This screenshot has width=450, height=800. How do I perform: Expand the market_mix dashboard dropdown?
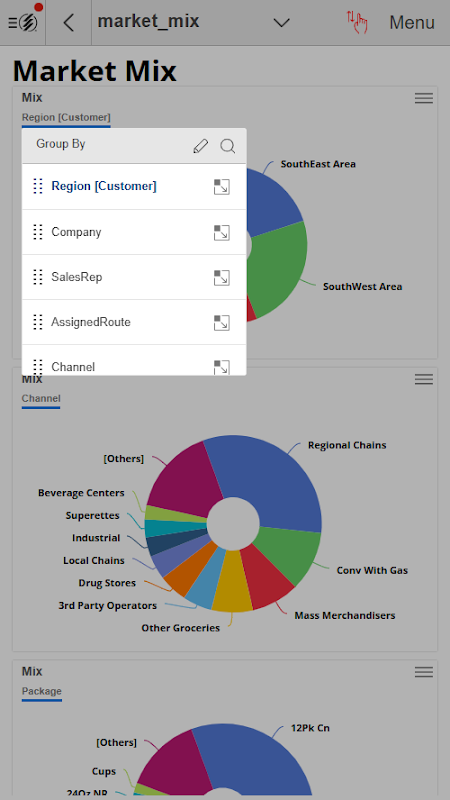pyautogui.click(x=282, y=22)
